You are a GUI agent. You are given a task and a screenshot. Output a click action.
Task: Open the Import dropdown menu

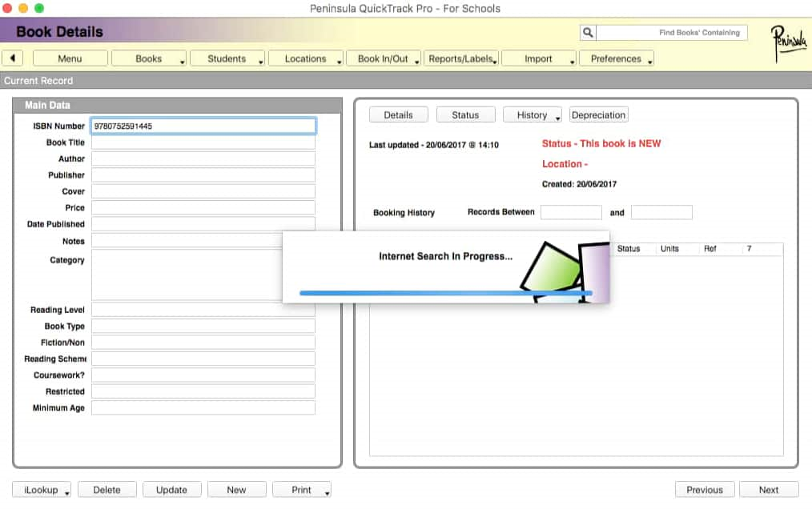[539, 58]
